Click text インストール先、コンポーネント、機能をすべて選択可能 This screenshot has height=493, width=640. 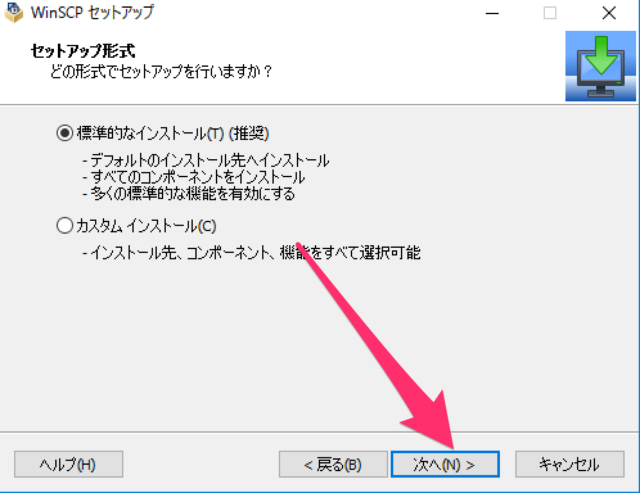(255, 253)
